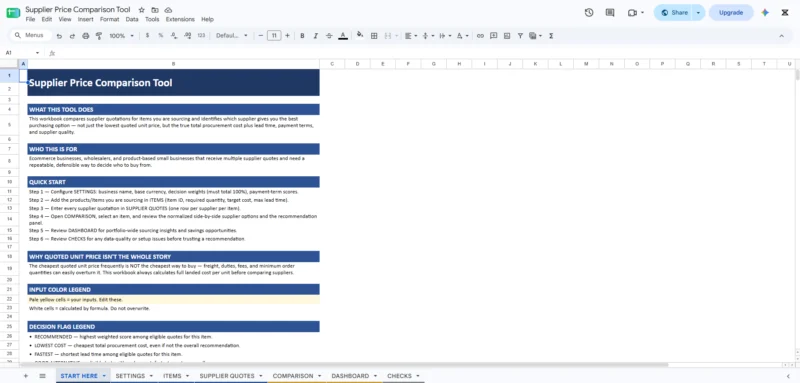The width and height of the screenshot is (800, 383).
Task: Open the fill color picker
Action: 360,35
